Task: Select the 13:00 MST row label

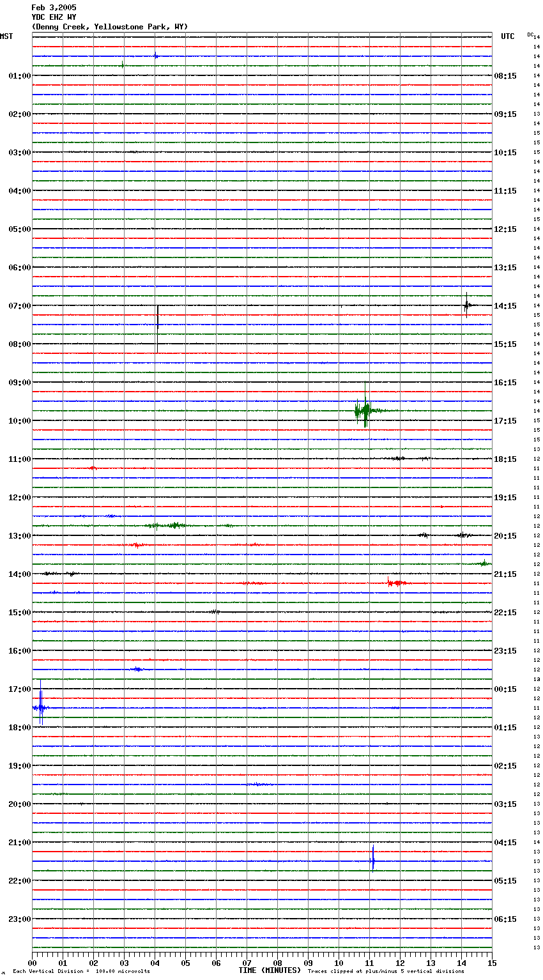Action: 20,536
